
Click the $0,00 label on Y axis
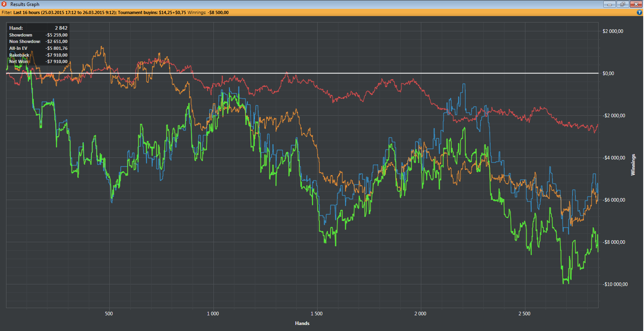(608, 74)
